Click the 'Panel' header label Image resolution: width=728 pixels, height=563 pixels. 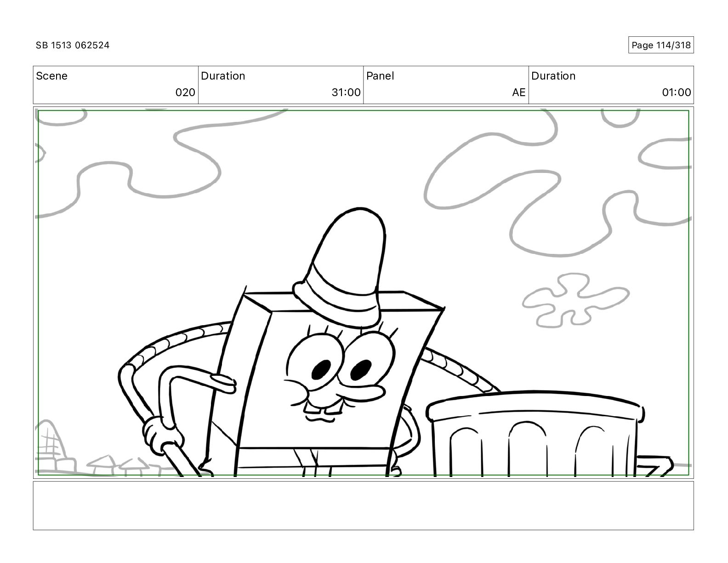pyautogui.click(x=380, y=76)
